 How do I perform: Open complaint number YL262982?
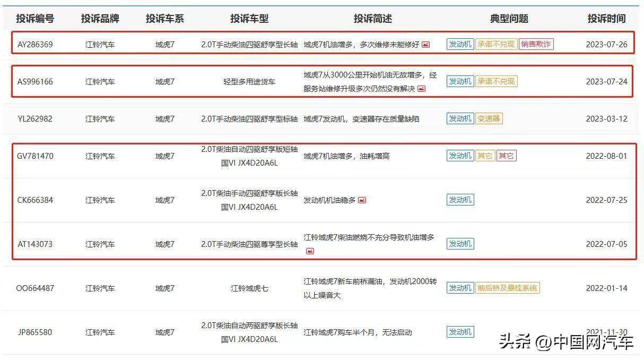click(x=35, y=119)
